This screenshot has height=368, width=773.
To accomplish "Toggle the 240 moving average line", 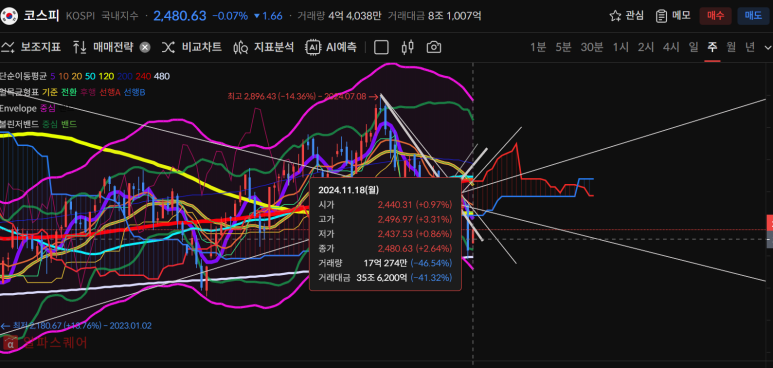I will tap(143, 76).
